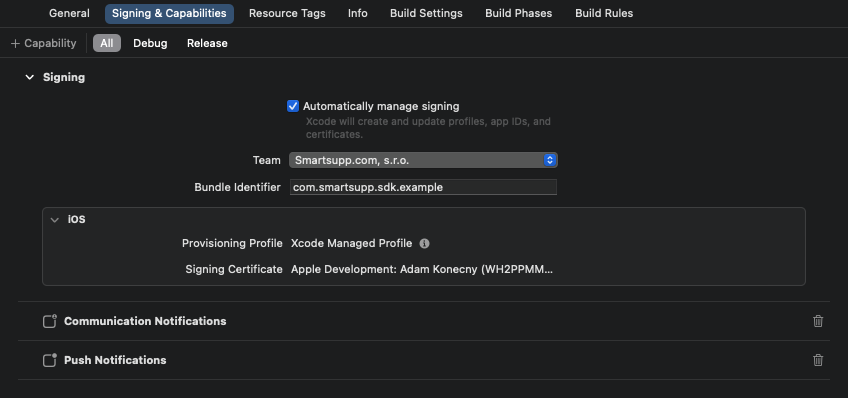Select the Signing & Capabilities tab
The image size is (848, 398).
tap(169, 14)
